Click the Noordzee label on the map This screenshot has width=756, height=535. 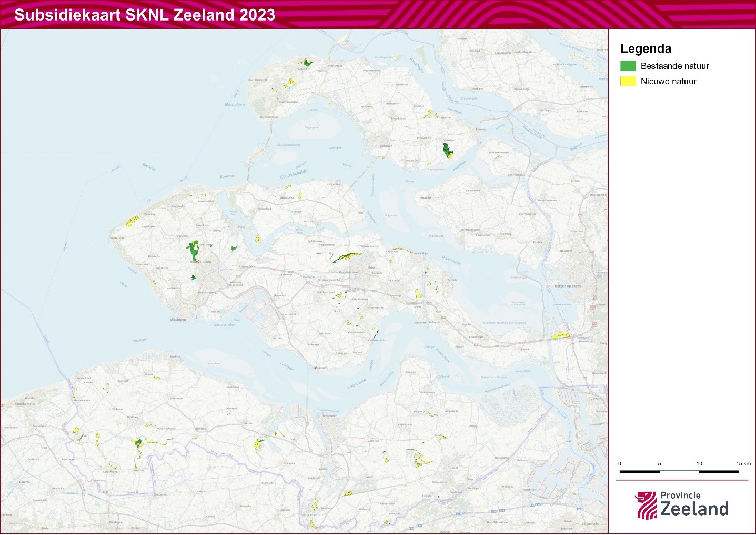point(235,105)
